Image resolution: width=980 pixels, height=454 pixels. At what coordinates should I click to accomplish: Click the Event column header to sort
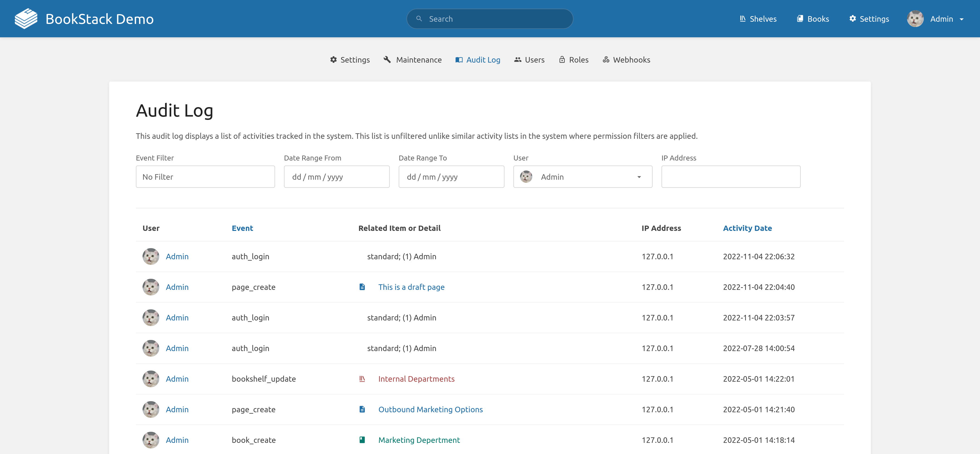point(242,228)
